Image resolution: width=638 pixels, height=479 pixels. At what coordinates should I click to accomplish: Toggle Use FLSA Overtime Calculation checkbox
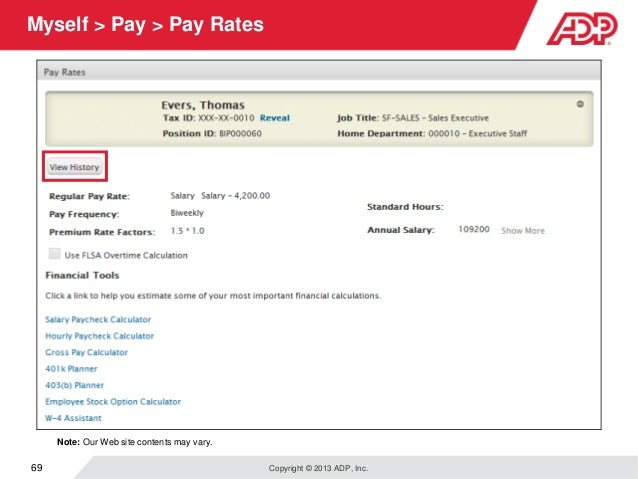pyautogui.click(x=54, y=254)
